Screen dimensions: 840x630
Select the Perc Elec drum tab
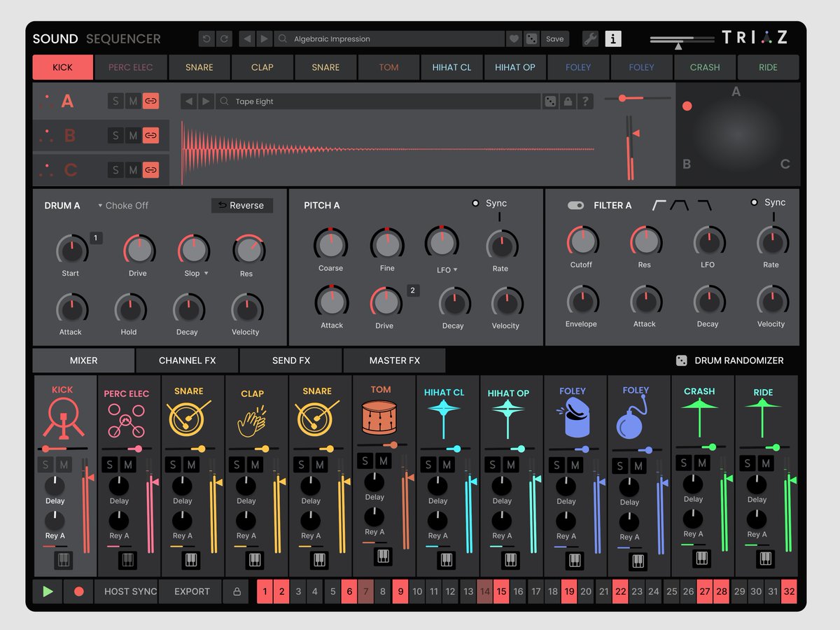click(130, 68)
